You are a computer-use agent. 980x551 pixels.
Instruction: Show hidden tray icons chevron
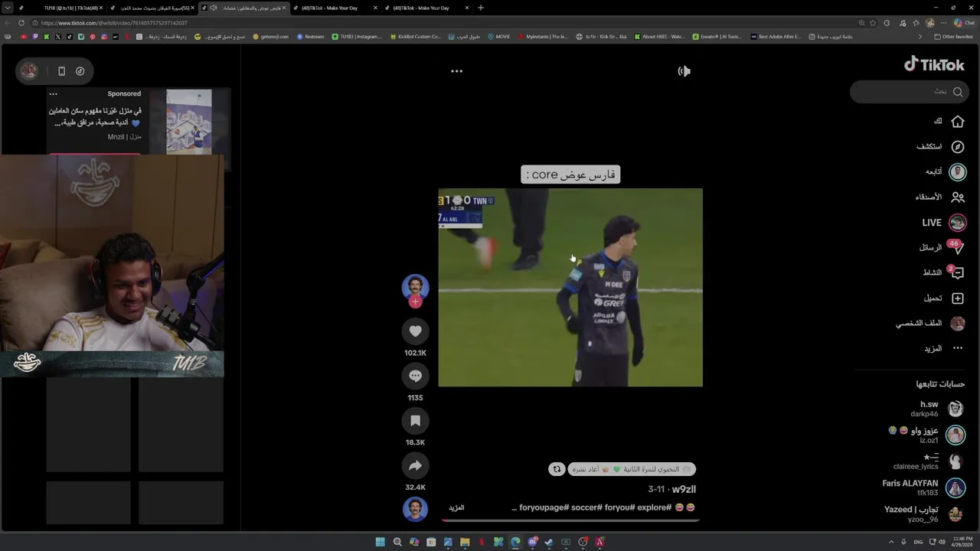[x=890, y=542]
